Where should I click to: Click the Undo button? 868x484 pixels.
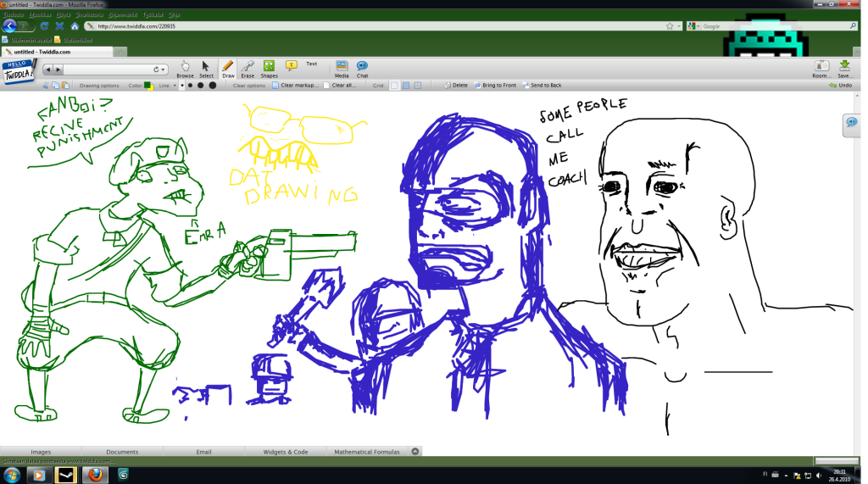coord(840,86)
